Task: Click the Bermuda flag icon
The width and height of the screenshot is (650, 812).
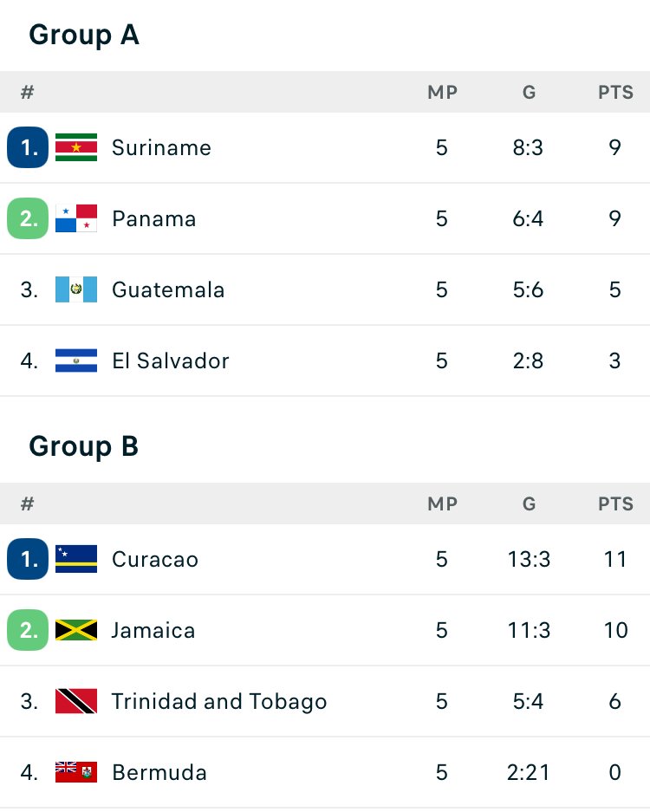Action: (76, 772)
